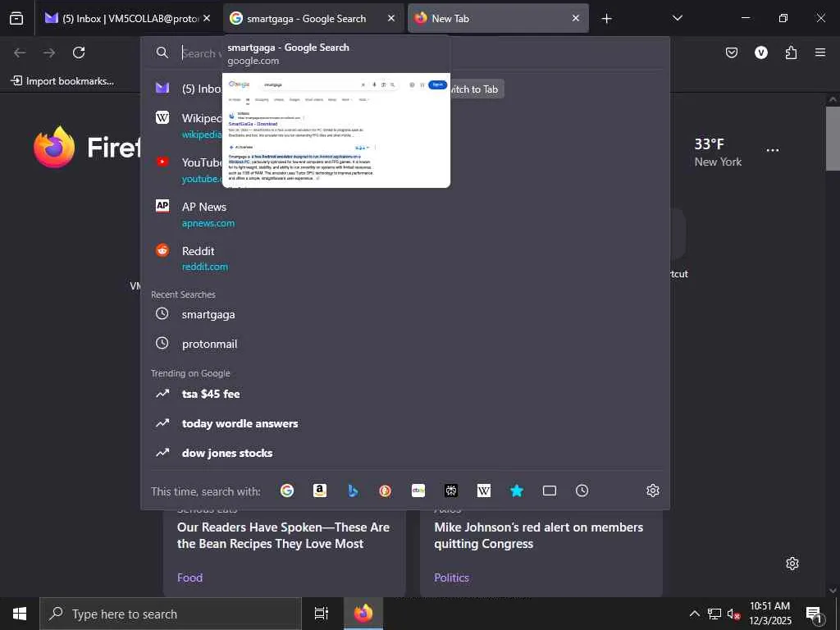Image resolution: width=840 pixels, height=630 pixels.
Task: Click the Food topic label
Action: point(189,577)
